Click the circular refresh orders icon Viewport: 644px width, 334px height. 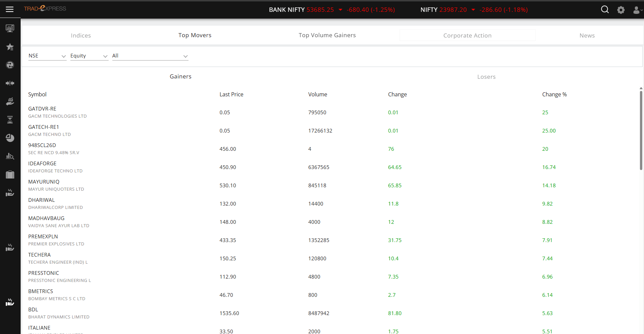tap(10, 65)
